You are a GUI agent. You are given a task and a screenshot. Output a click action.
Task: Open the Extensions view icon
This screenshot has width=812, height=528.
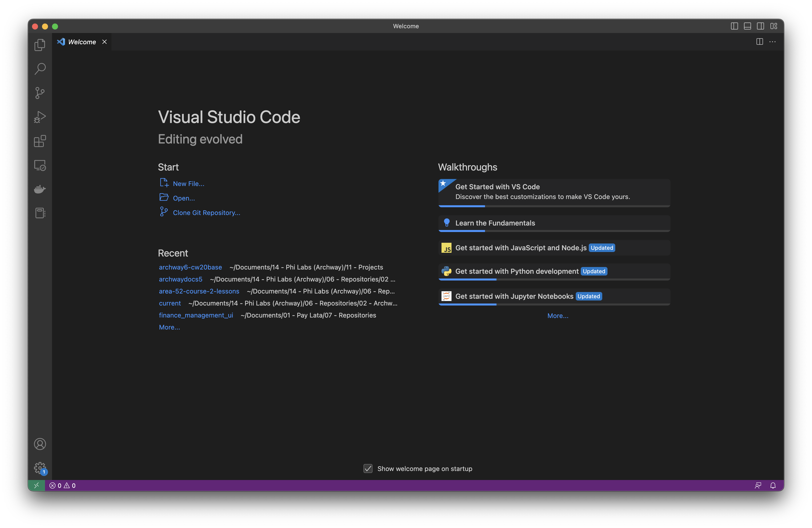click(x=40, y=141)
